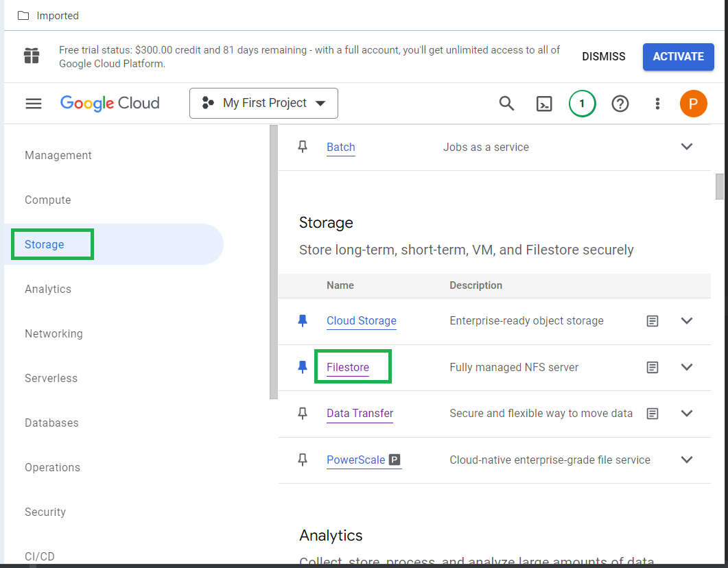Click the Imported bookmarks folder icon
This screenshot has width=728, height=568.
[x=23, y=16]
